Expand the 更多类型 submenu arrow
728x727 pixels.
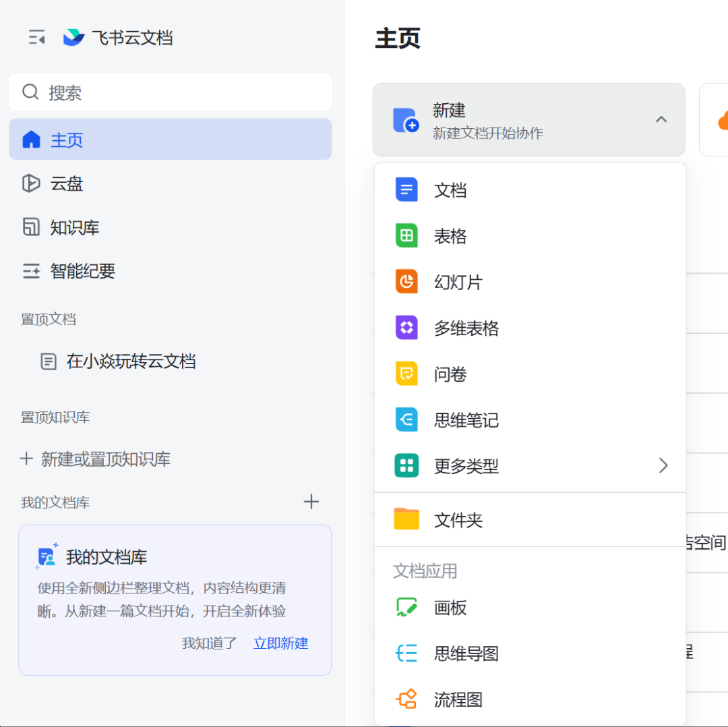pos(663,465)
